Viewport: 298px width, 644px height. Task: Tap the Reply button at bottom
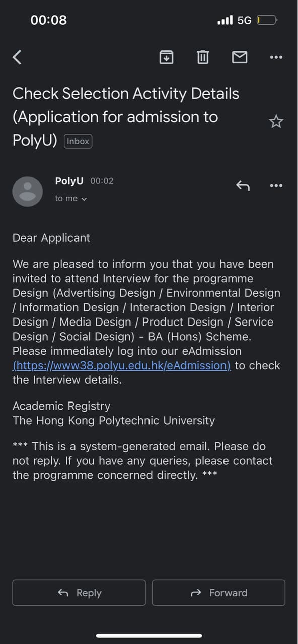(x=79, y=593)
